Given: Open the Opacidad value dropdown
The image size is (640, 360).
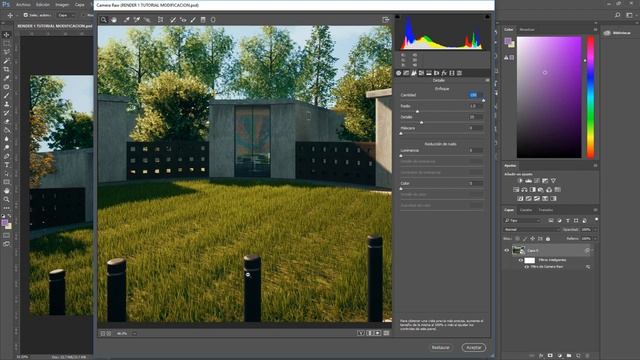Looking at the screenshot, I should click(x=595, y=229).
